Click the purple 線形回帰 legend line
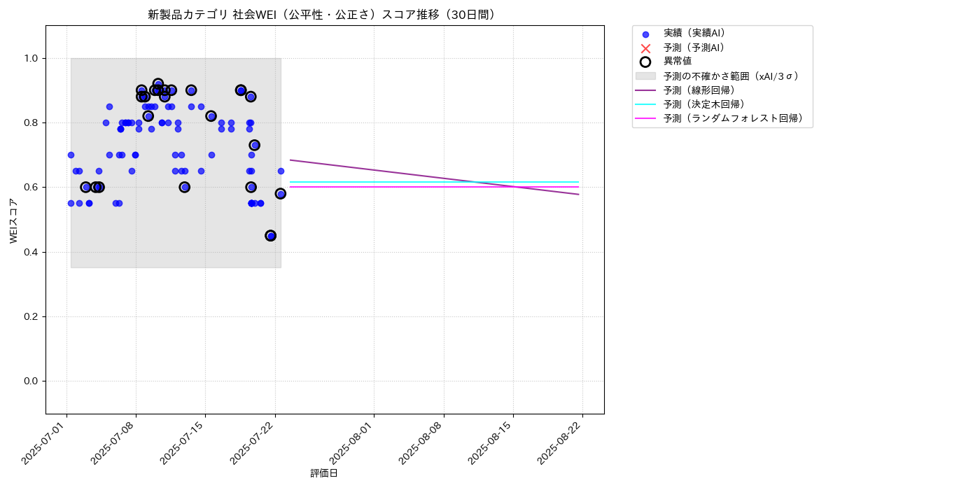The width and height of the screenshot is (980, 490). (645, 90)
